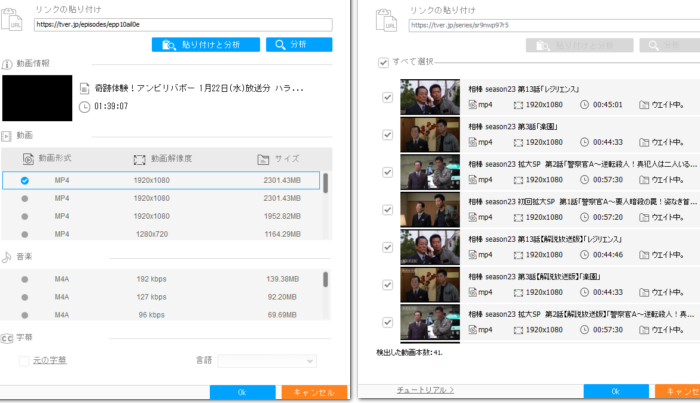Screen dimensions: 700x403
Task: Click the video info icon beside 動画情報
Action: point(7,63)
